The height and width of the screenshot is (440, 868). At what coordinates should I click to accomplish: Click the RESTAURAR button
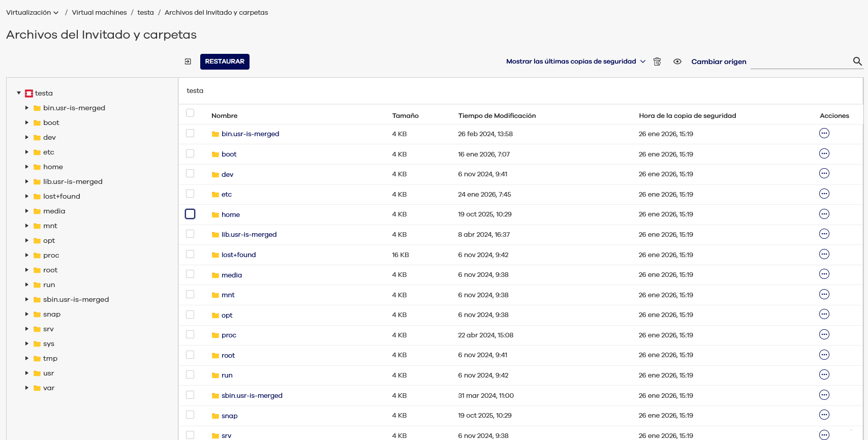pos(225,61)
